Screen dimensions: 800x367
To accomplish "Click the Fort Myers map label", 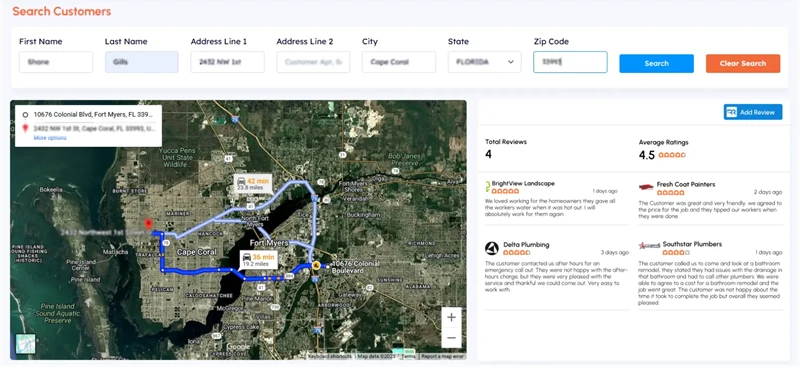I will 269,243.
